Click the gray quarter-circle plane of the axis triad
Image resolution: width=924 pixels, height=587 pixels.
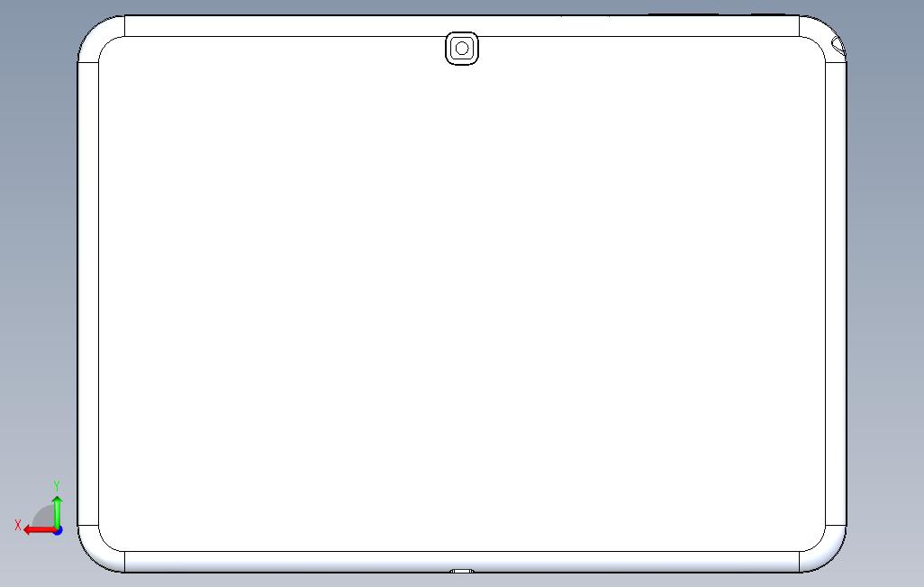43,517
